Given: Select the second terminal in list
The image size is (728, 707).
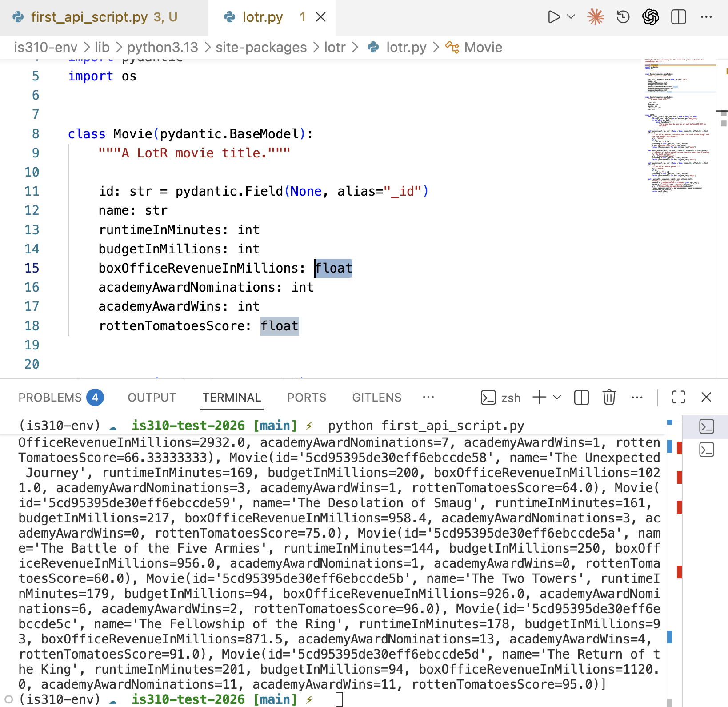Looking at the screenshot, I should (706, 450).
